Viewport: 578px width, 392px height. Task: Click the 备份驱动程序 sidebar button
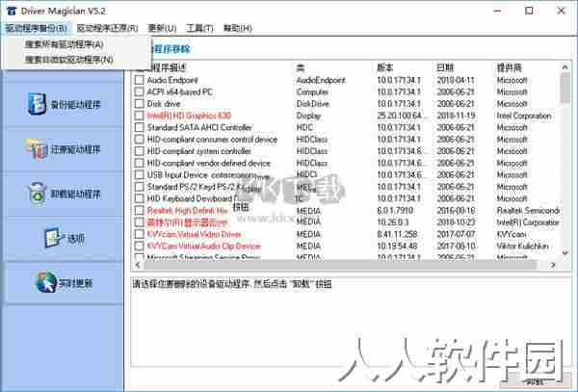click(63, 104)
